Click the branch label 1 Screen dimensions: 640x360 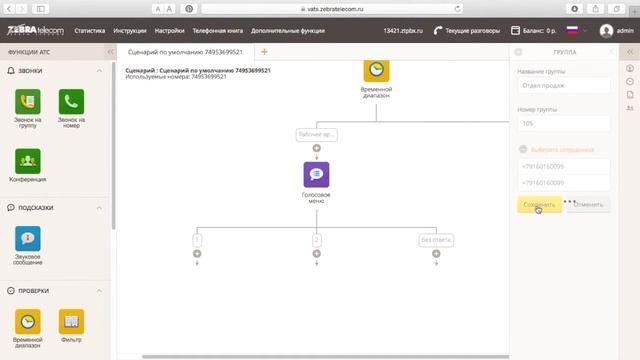(x=197, y=240)
